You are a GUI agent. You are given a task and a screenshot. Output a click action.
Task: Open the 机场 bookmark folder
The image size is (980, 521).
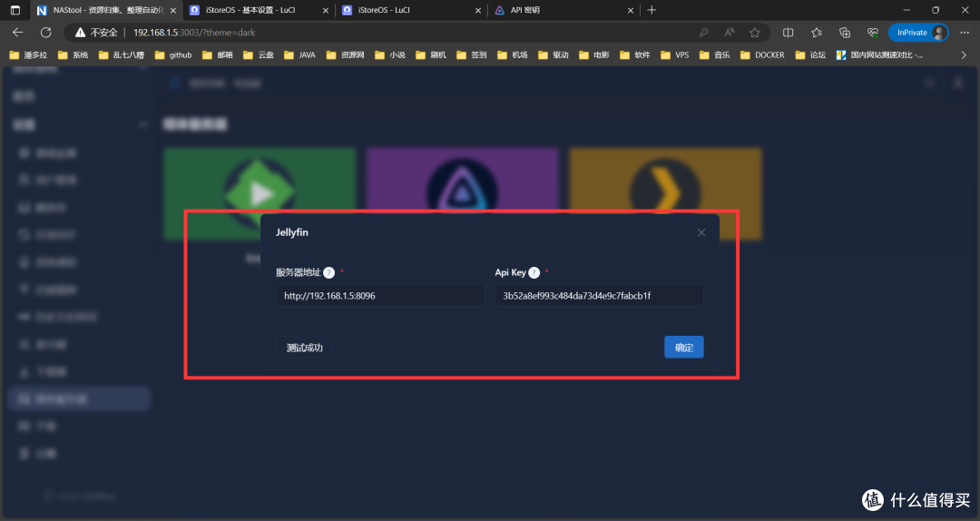513,55
